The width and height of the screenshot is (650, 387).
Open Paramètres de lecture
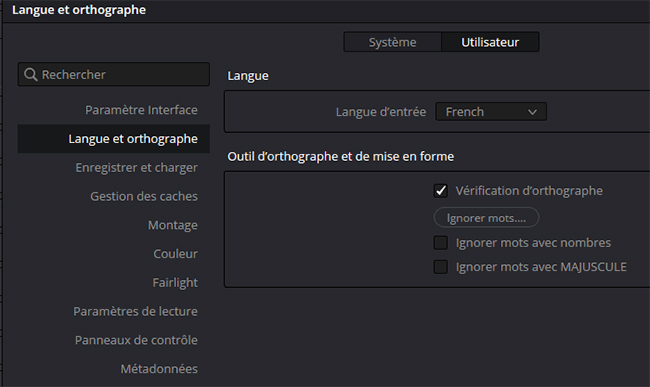click(x=135, y=312)
